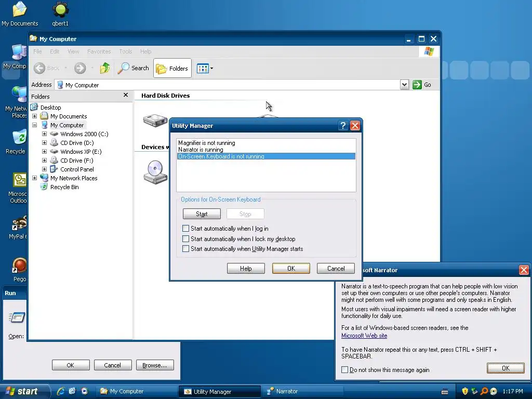Click the Go button beside address bar

point(422,85)
